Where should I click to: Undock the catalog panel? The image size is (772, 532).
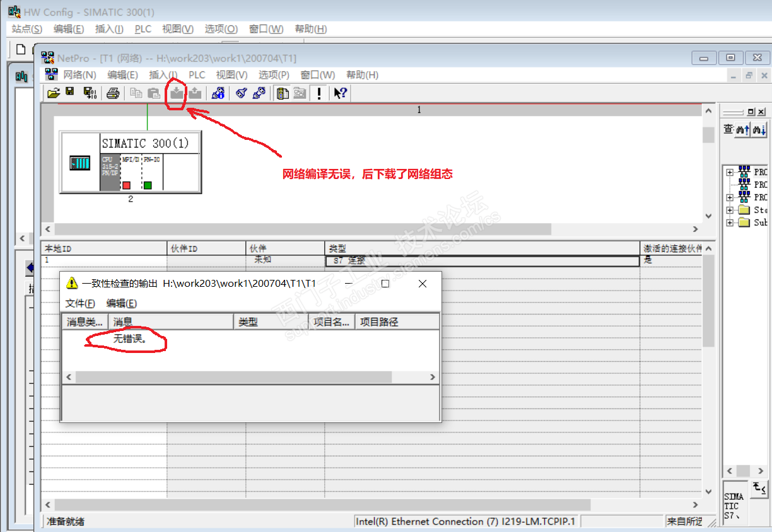(751, 112)
